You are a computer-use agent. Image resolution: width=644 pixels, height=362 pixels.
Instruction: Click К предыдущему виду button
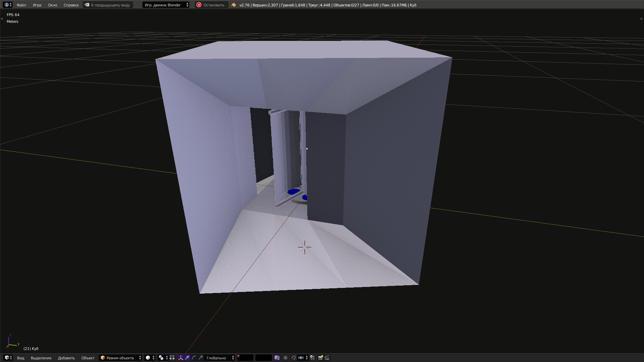point(108,5)
